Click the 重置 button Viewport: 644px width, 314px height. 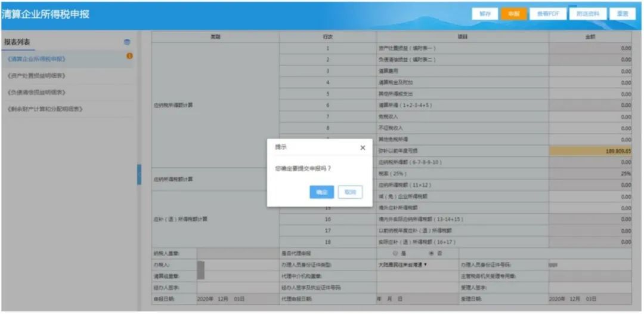(623, 14)
